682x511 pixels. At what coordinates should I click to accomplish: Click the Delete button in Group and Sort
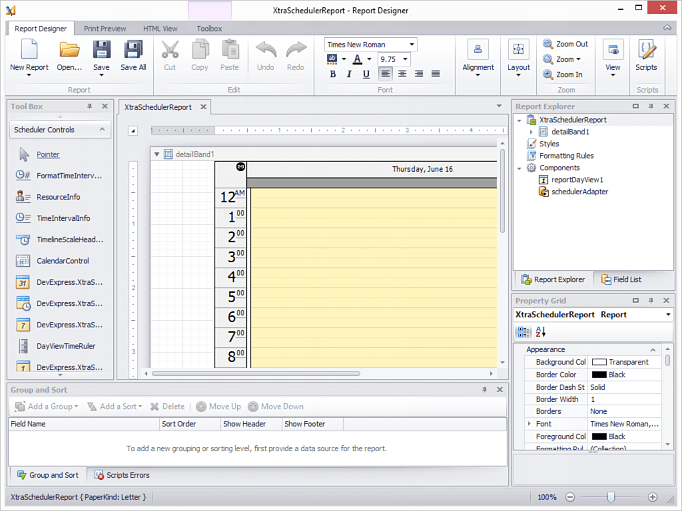(167, 407)
